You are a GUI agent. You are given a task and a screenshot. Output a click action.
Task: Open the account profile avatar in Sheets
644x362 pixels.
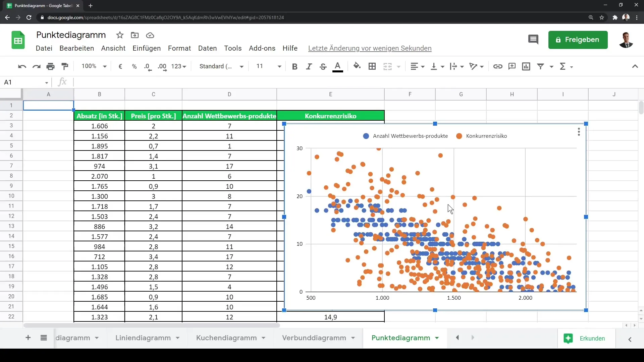[x=626, y=40]
